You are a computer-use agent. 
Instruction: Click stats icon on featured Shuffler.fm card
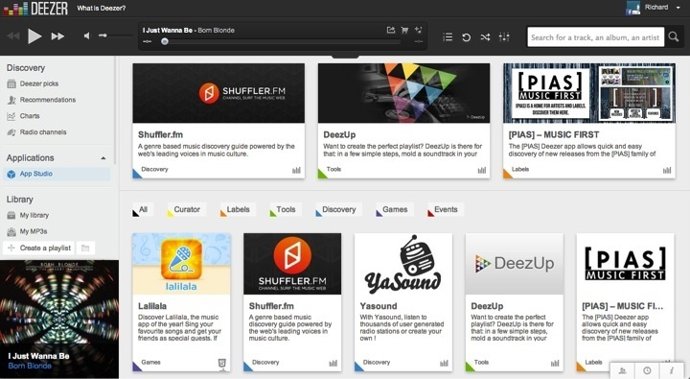[x=297, y=170]
